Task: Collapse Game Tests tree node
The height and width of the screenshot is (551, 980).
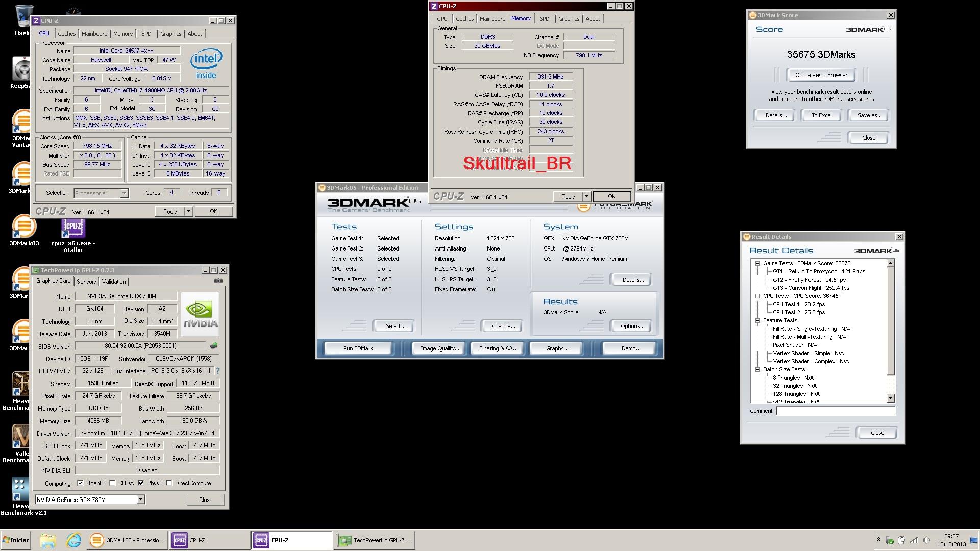Action: coord(758,264)
